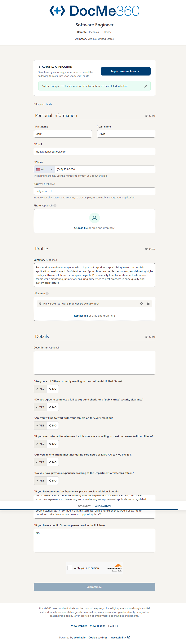Open the View all jobs link
The width and height of the screenshot is (186, 644).
(98, 626)
